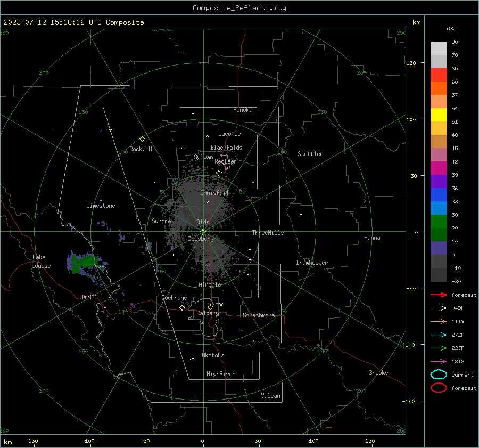
Task: Click the yellow diamond marker near RedDeer
Action: 219,173
